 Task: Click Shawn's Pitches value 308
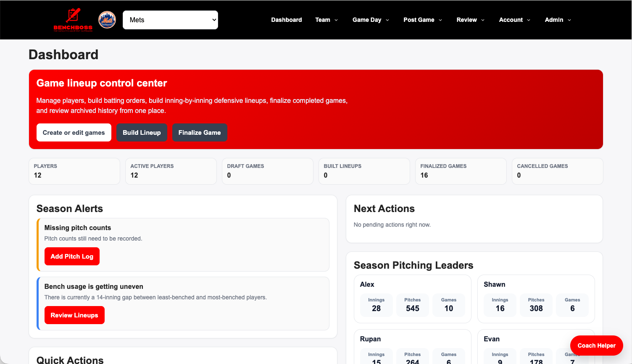pyautogui.click(x=536, y=309)
